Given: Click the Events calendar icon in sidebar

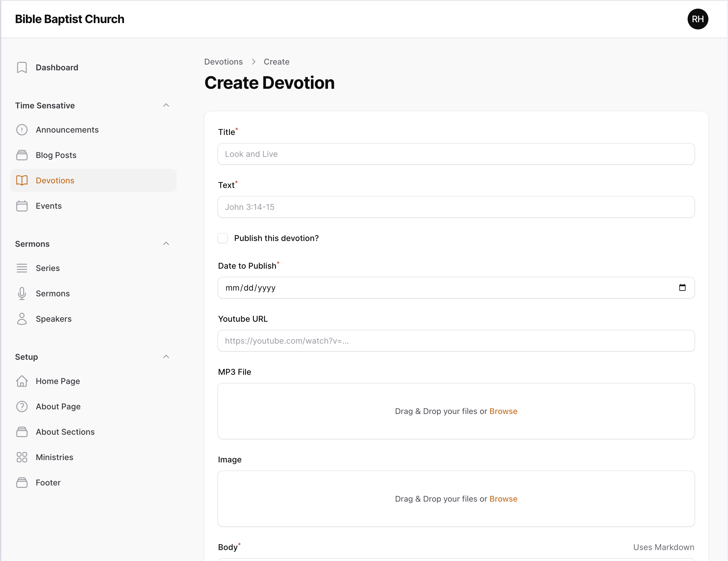Looking at the screenshot, I should point(22,206).
